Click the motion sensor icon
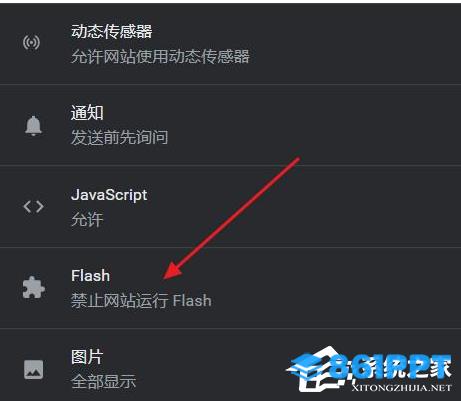Image resolution: width=461 pixels, height=401 pixels. [31, 43]
